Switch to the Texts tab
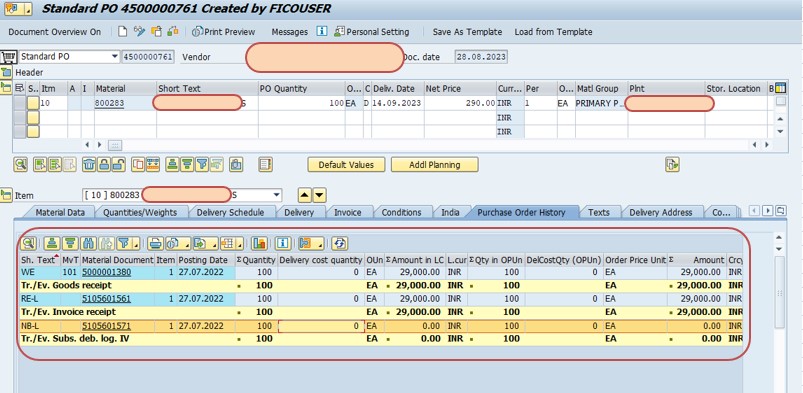Image resolution: width=803 pixels, height=393 pixels. (599, 212)
